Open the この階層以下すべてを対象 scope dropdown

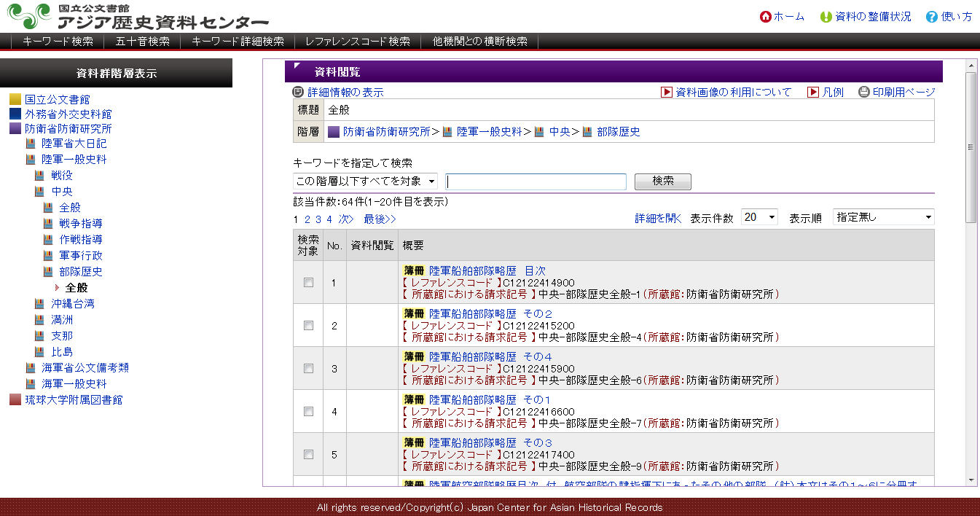[x=365, y=181]
